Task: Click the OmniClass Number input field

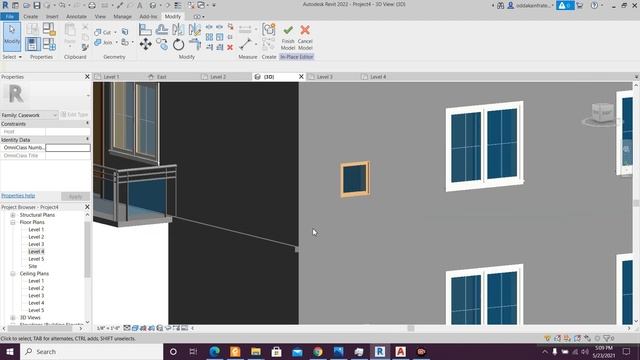Action: coord(68,147)
